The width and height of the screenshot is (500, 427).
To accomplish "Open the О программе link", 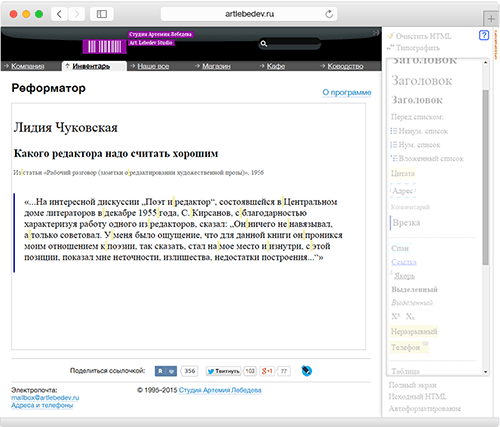I will (347, 92).
